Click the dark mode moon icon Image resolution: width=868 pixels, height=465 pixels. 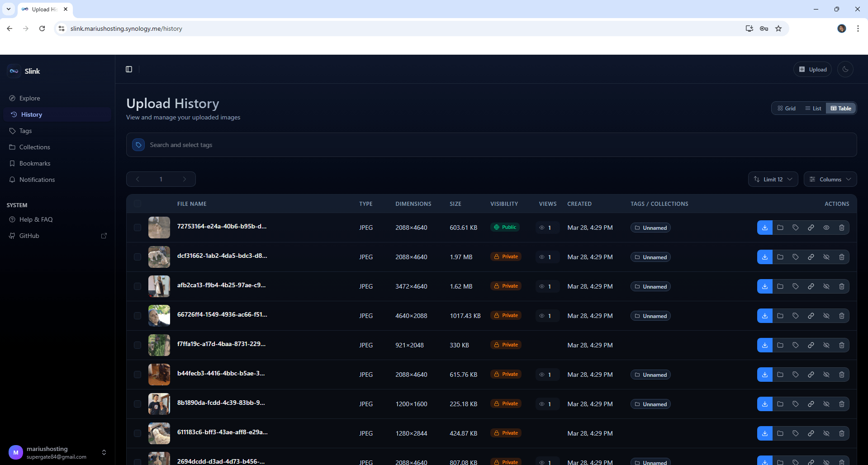[x=845, y=69]
